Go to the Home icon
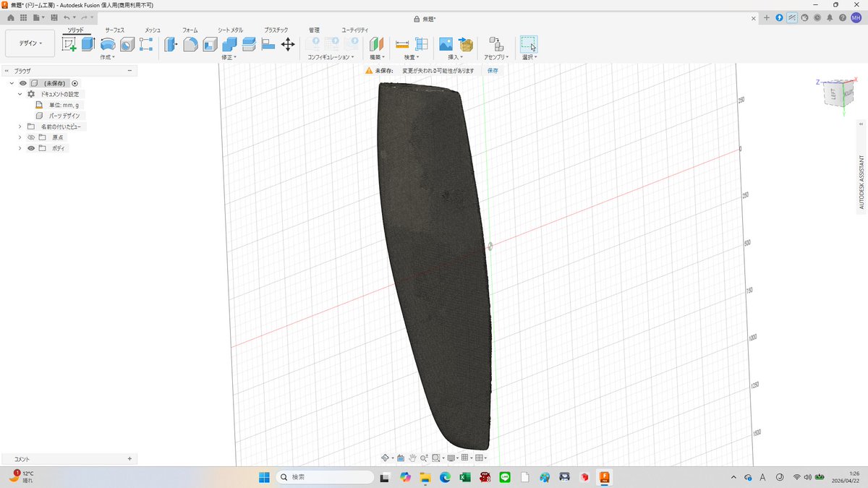This screenshot has height=488, width=868. [11, 17]
